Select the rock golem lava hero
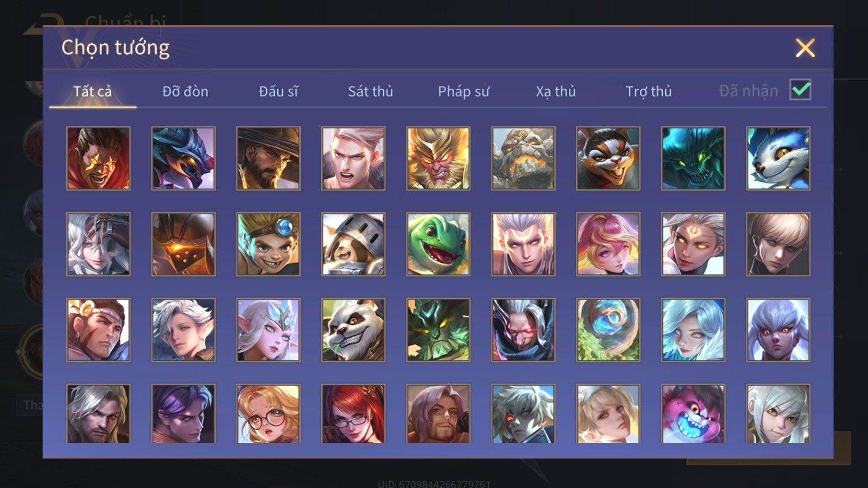The height and width of the screenshot is (488, 868). (x=523, y=159)
